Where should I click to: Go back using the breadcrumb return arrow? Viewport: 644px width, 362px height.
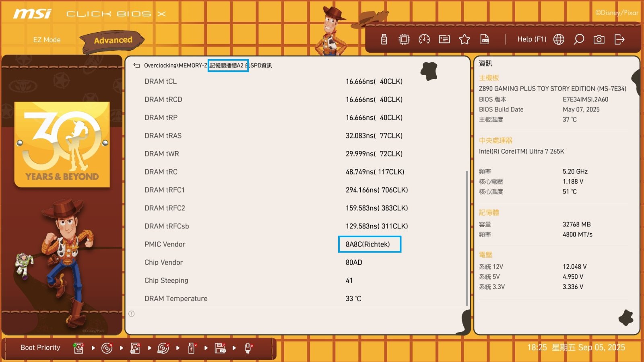[x=137, y=66]
